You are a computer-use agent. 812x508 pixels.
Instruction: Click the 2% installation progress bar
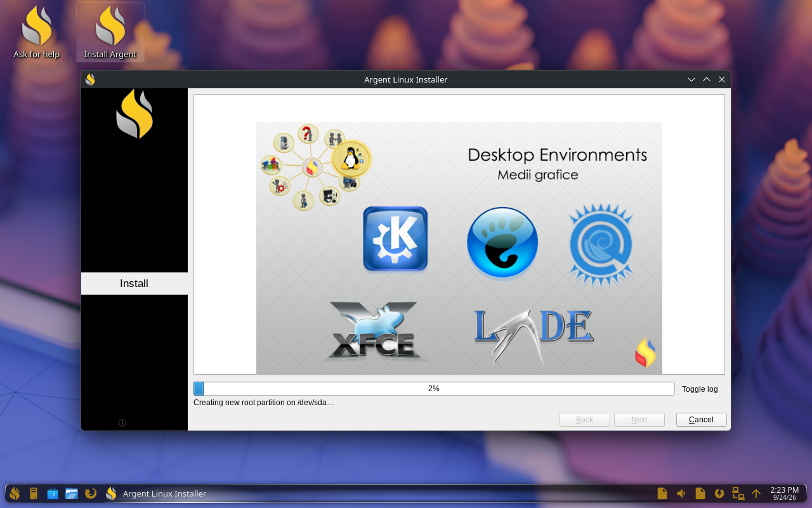(x=434, y=389)
